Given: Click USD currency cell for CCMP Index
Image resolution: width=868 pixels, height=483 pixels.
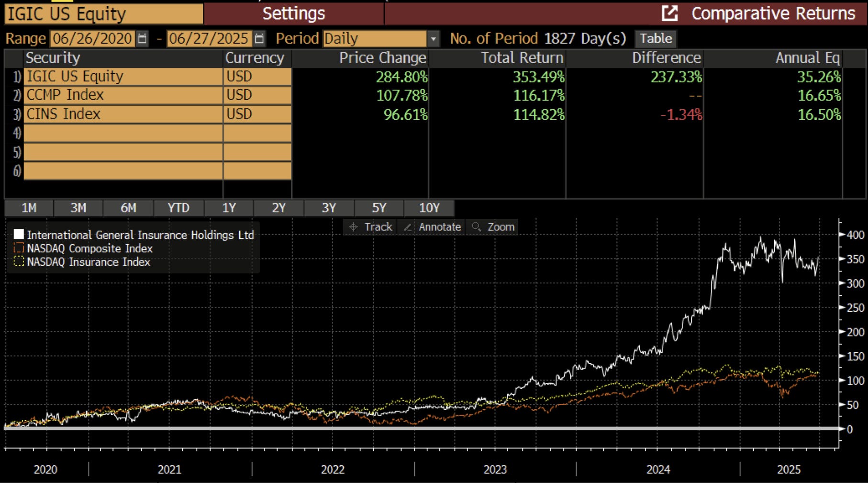Looking at the screenshot, I should (257, 95).
